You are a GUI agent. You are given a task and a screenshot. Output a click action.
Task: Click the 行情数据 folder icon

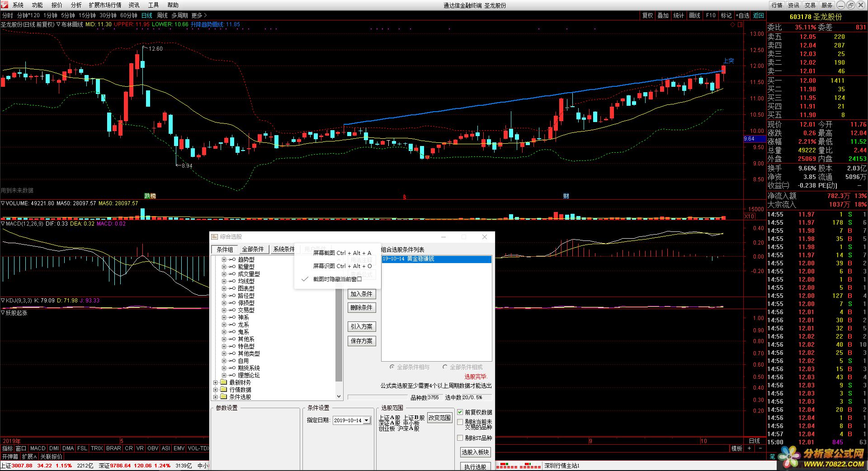pos(223,390)
